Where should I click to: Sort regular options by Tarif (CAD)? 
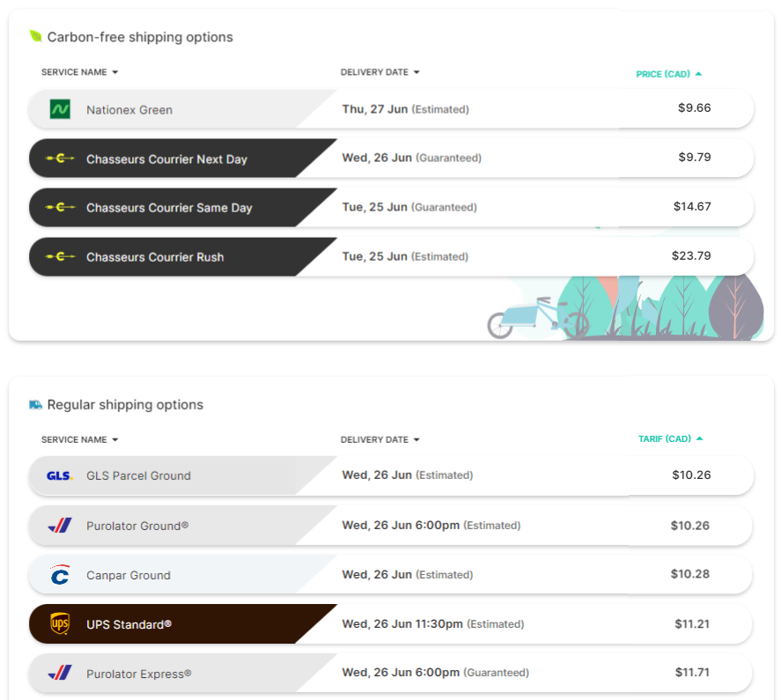tap(670, 439)
